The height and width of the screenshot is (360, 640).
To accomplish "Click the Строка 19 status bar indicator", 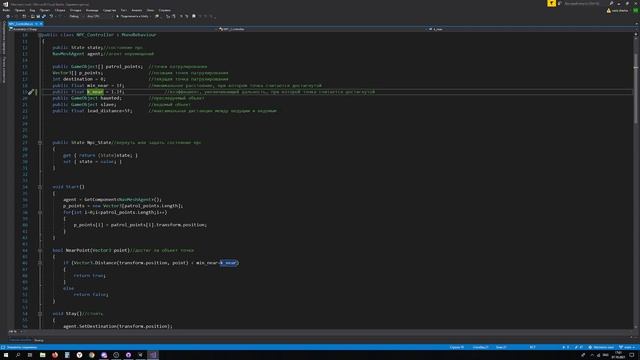I will click(x=457, y=347).
